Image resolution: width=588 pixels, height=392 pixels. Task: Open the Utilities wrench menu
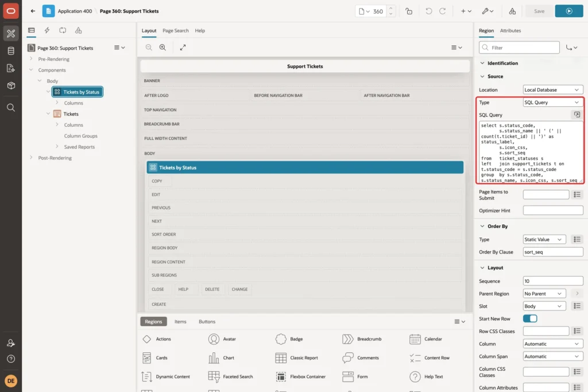[x=488, y=11]
